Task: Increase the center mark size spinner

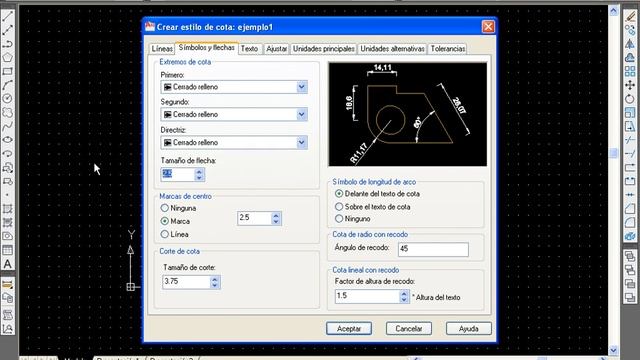Action: point(276,215)
